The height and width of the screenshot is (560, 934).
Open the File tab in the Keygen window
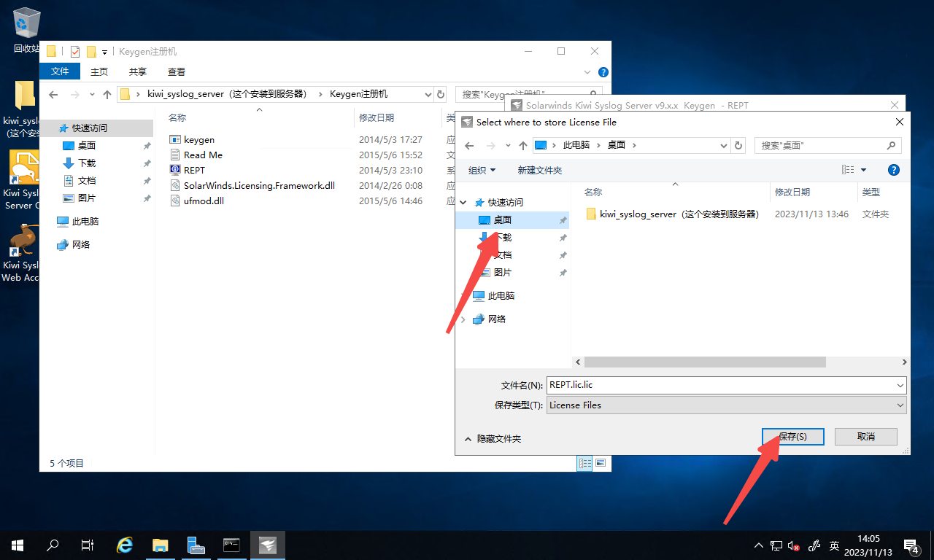[60, 71]
